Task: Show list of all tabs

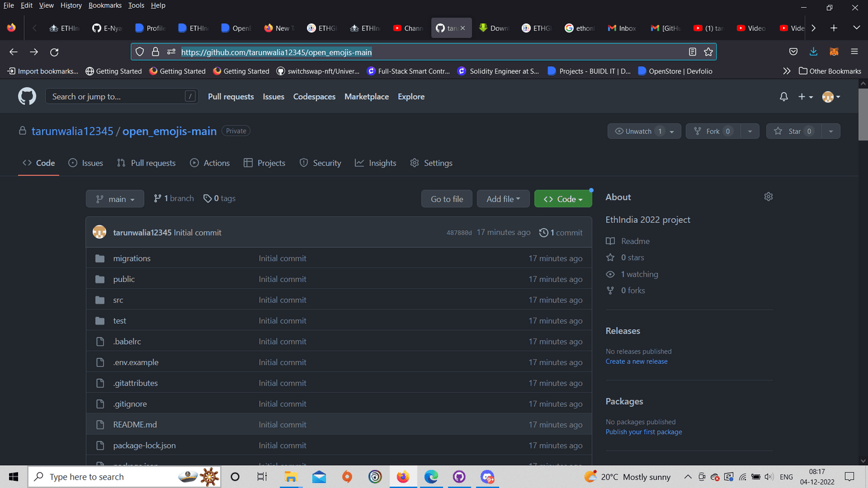Action: (856, 28)
